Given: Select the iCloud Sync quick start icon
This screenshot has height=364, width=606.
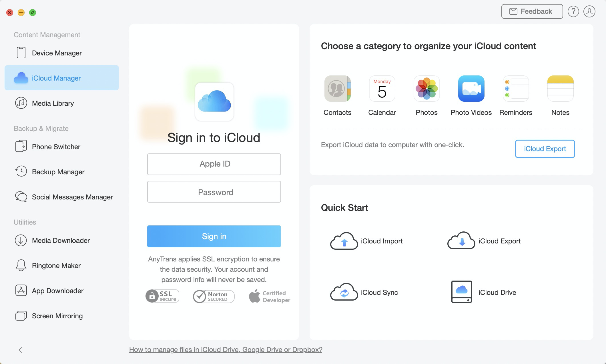Looking at the screenshot, I should pyautogui.click(x=344, y=292).
